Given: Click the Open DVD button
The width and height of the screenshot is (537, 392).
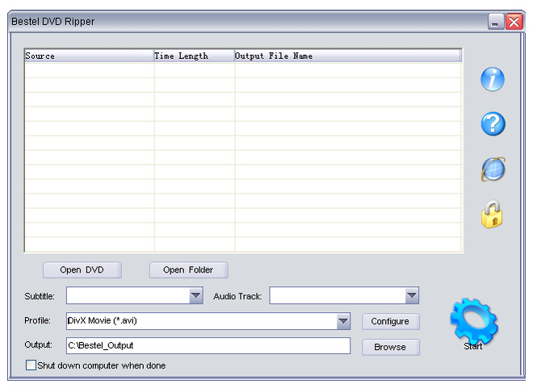Looking at the screenshot, I should click(x=82, y=270).
